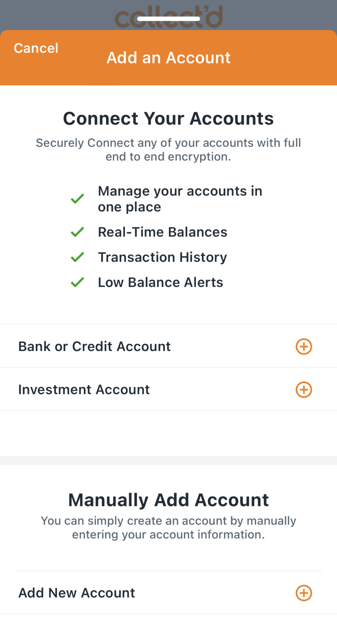Choose the Investment Account option label
337x644 pixels.
pyautogui.click(x=84, y=390)
